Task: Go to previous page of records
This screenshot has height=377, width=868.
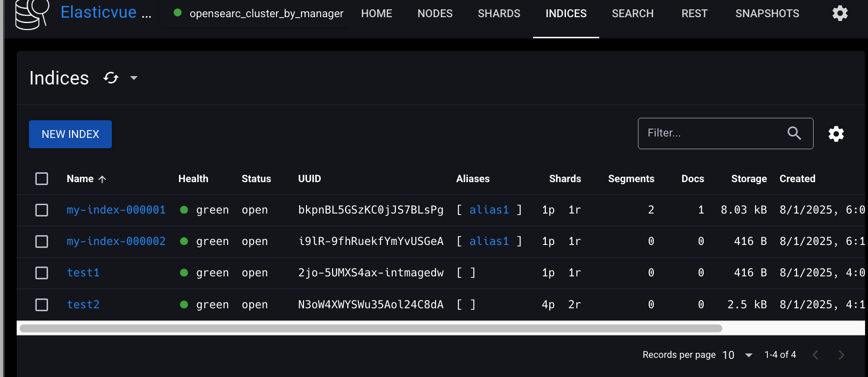Action: tap(815, 355)
